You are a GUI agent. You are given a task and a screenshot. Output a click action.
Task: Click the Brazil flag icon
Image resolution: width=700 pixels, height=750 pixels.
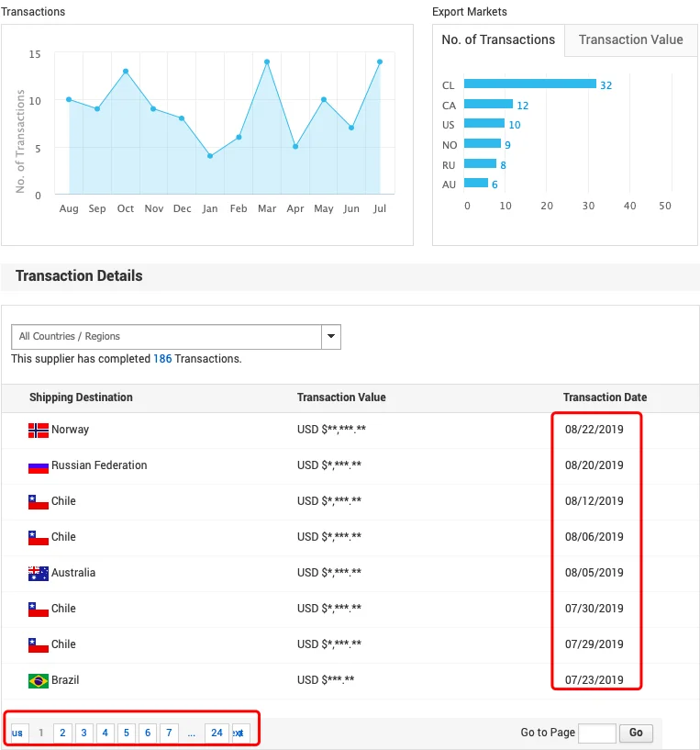pyautogui.click(x=38, y=680)
